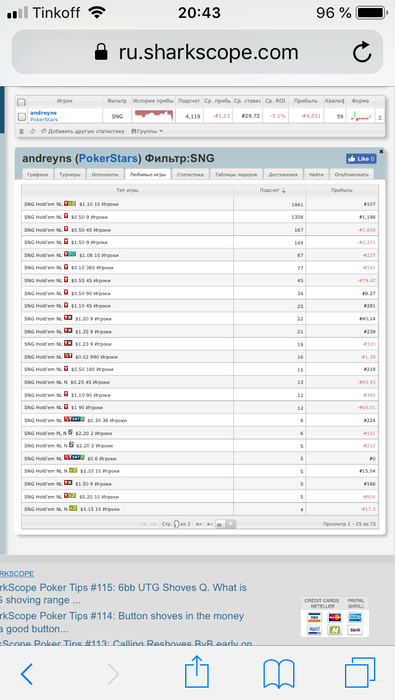Screen dimensions: 395x700
Task: Click the Skrill payment icon
Action: [355, 630]
